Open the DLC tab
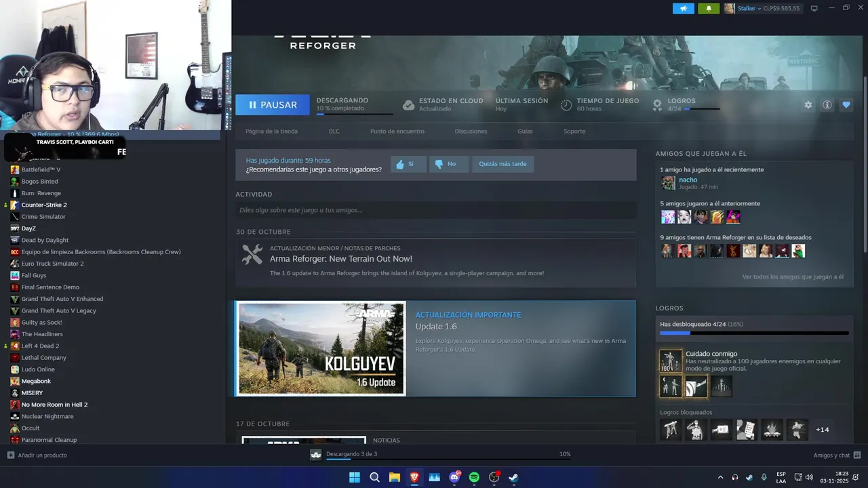 334,131
